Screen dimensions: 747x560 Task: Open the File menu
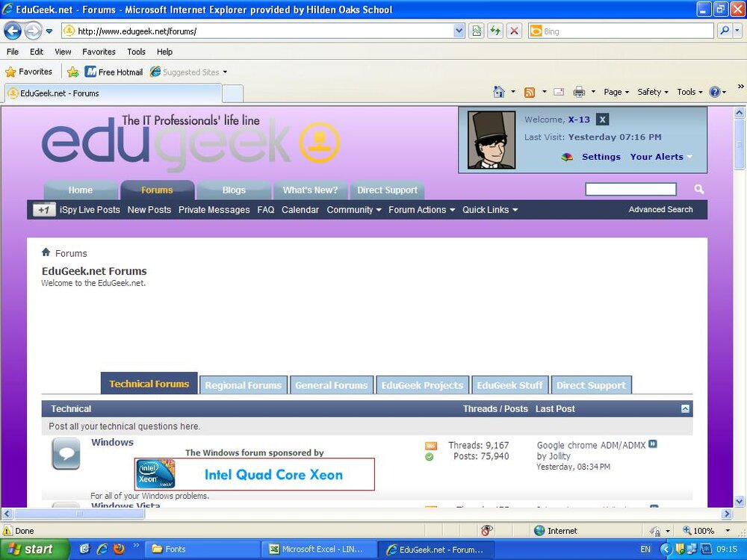pyautogui.click(x=13, y=52)
